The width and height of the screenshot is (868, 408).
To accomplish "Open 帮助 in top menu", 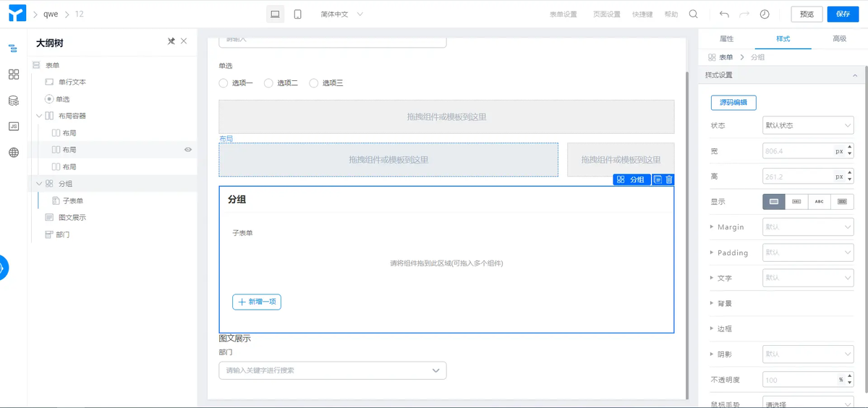I will pos(671,14).
